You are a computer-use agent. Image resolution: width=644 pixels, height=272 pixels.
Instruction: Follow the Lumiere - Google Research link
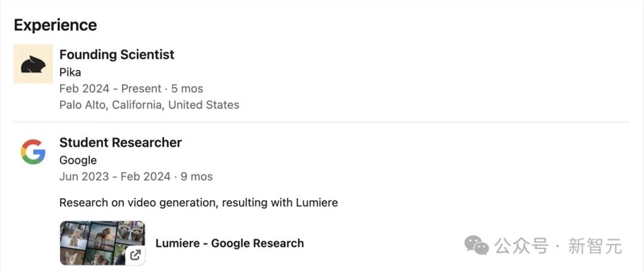pos(229,243)
